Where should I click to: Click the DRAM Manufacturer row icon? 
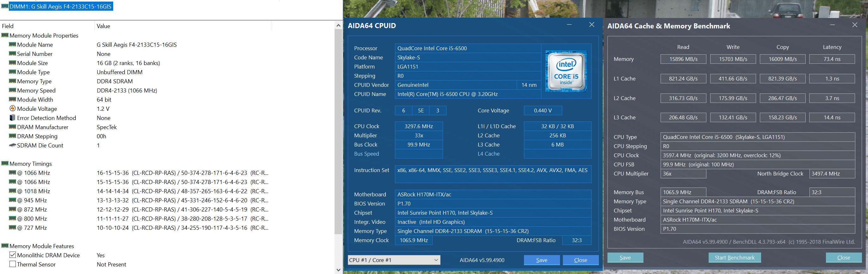(12, 127)
